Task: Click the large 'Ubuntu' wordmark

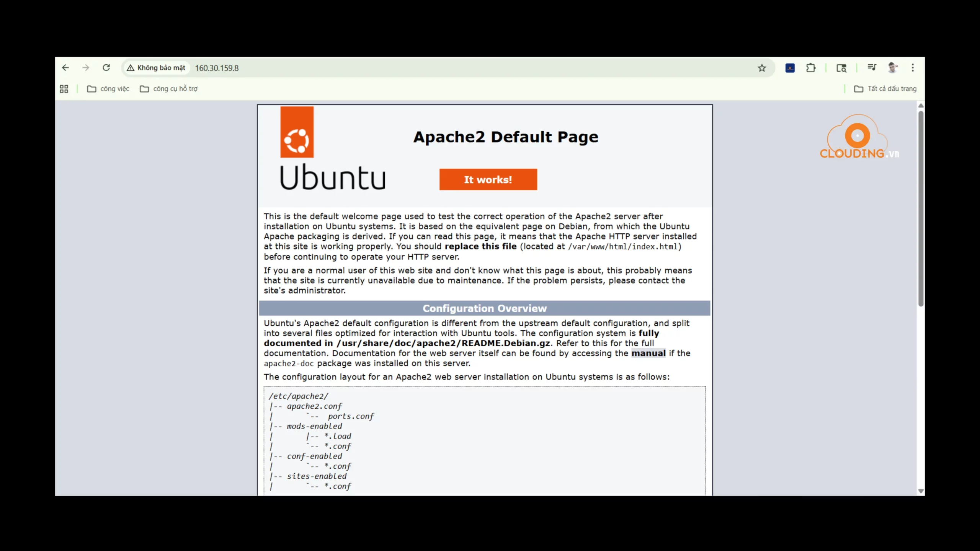Action: (x=333, y=177)
